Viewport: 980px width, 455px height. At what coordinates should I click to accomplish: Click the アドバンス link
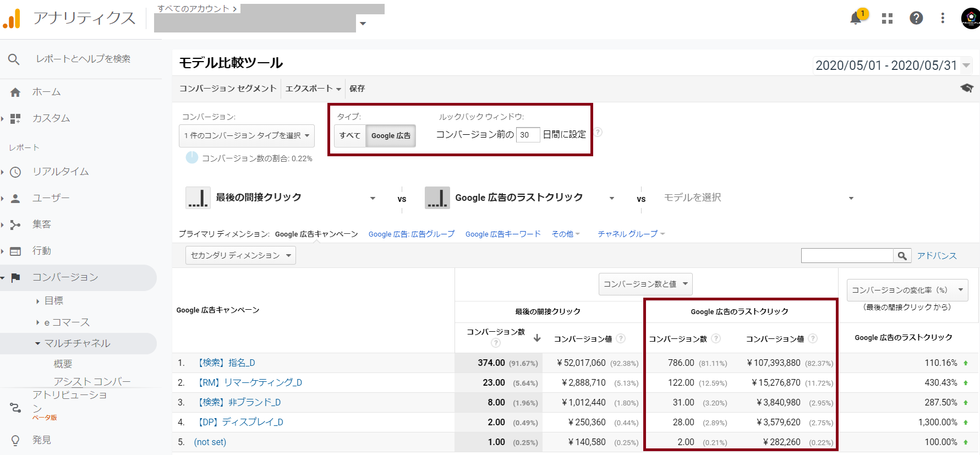coord(937,255)
